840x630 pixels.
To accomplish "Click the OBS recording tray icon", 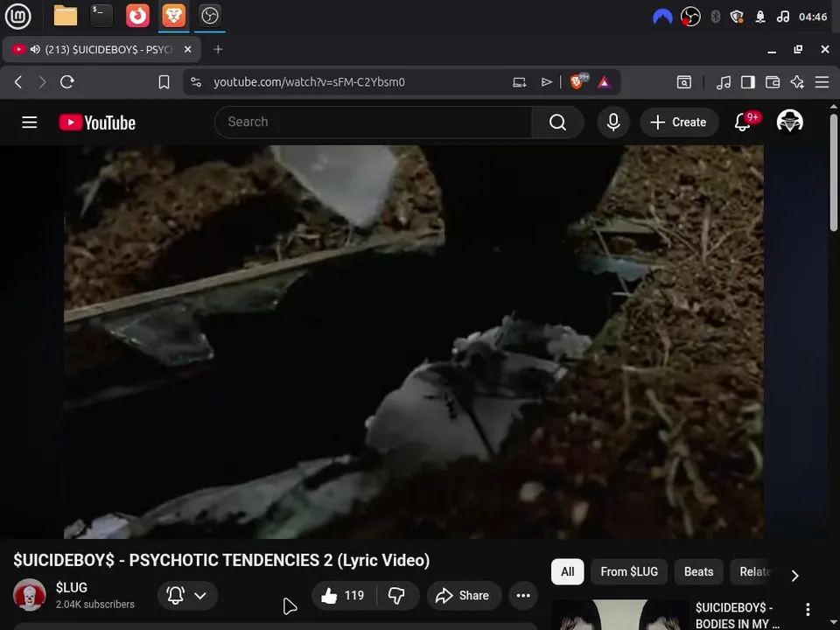I will [690, 17].
